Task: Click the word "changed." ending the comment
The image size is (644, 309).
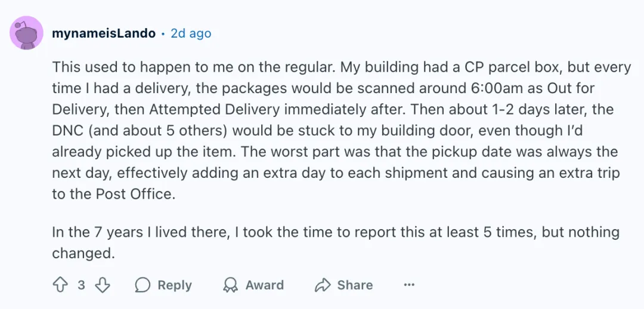Action: [83, 253]
